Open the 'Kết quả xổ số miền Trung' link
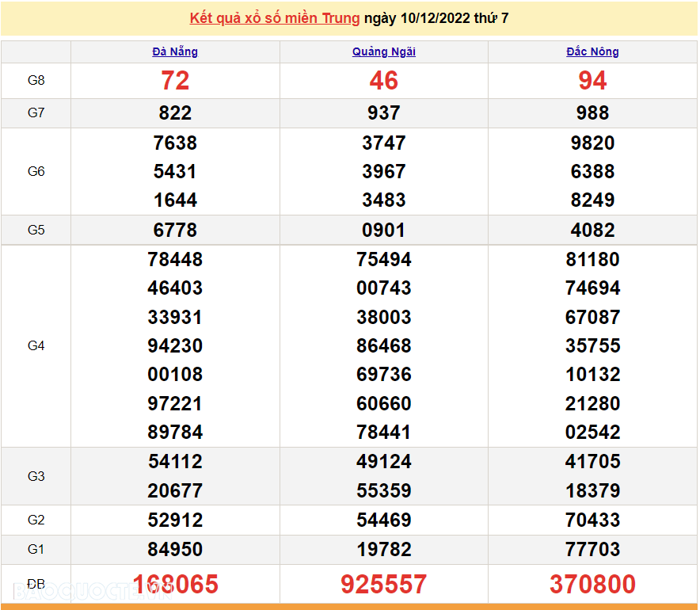The width and height of the screenshot is (700, 610). 274,18
